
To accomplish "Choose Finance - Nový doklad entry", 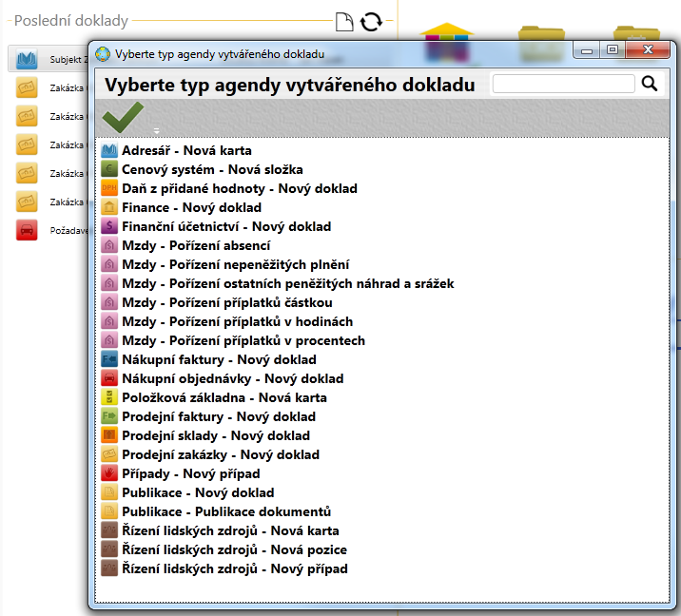I will [x=191, y=207].
